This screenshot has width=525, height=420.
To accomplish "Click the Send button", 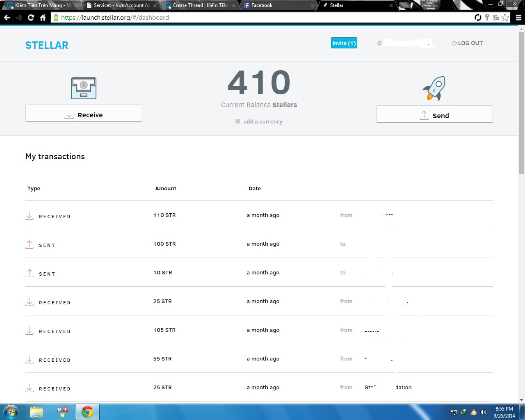I will click(x=434, y=114).
